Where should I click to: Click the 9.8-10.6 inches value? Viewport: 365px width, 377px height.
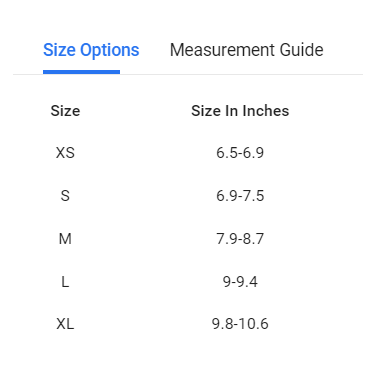[240, 324]
